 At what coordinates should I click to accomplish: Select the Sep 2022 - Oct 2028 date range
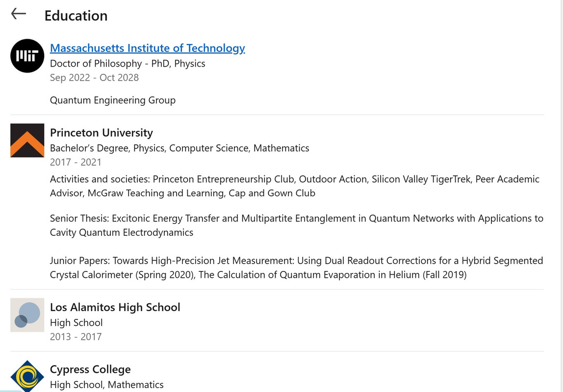coord(94,77)
